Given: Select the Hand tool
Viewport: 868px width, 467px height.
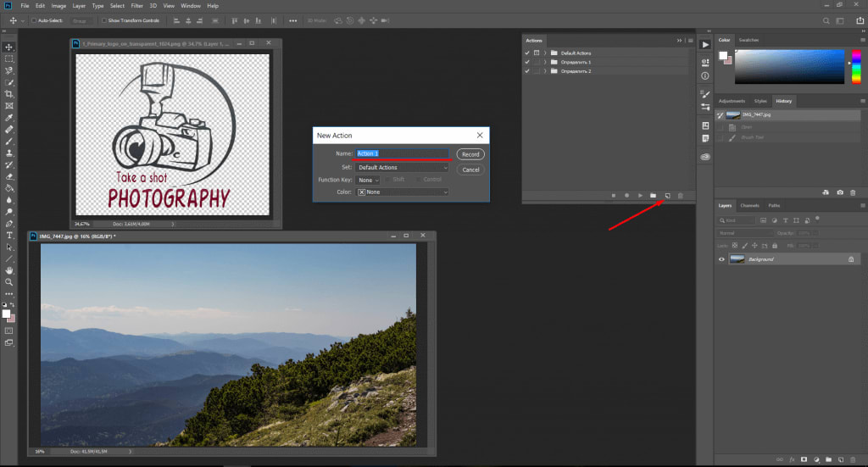Looking at the screenshot, I should [x=8, y=270].
